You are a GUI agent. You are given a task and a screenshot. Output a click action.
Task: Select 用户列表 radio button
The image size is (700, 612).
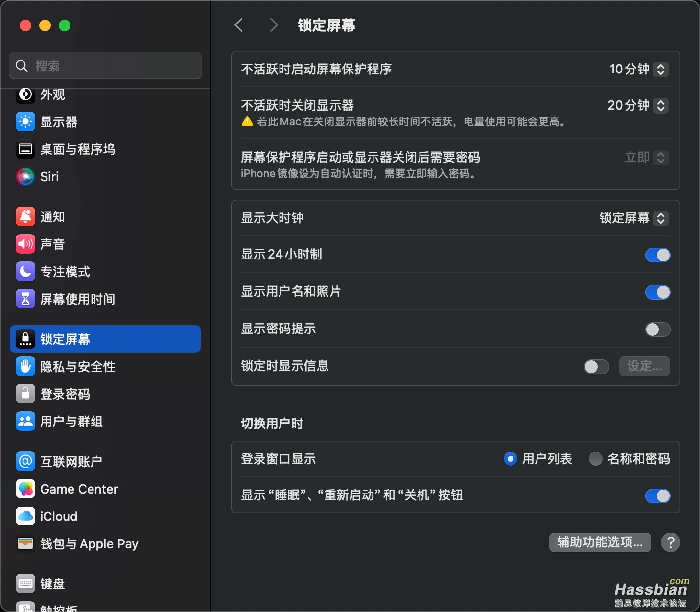(x=510, y=459)
